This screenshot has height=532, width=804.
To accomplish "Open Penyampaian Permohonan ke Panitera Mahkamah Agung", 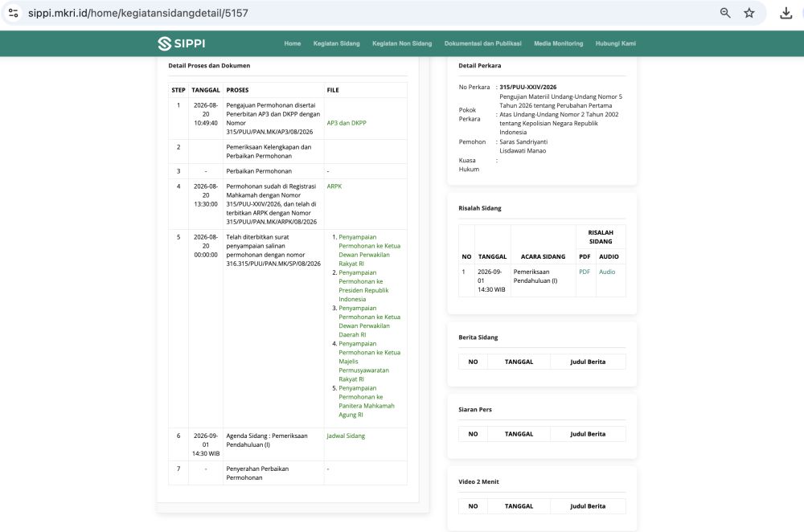I will (x=367, y=401).
